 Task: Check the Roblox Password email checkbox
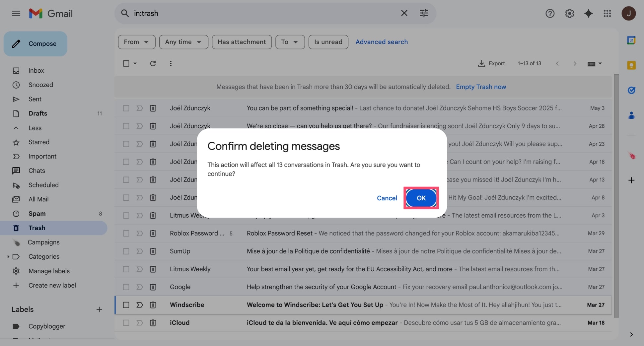(126, 233)
